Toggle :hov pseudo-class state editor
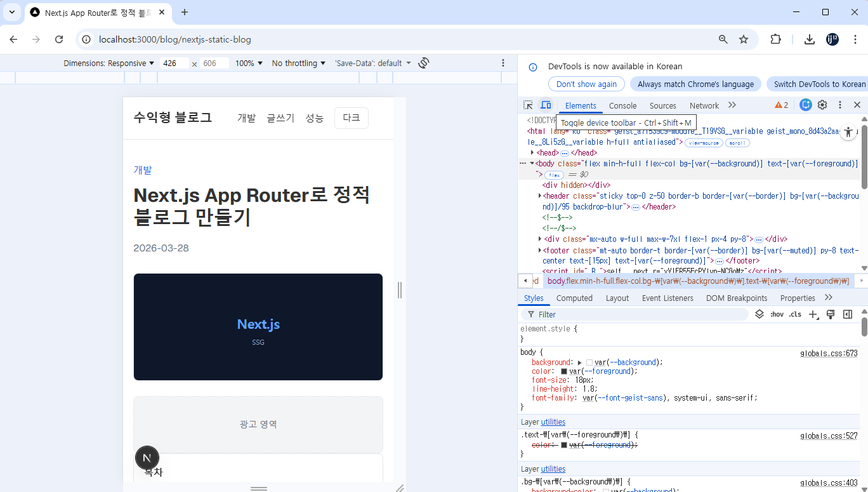 pyautogui.click(x=777, y=314)
